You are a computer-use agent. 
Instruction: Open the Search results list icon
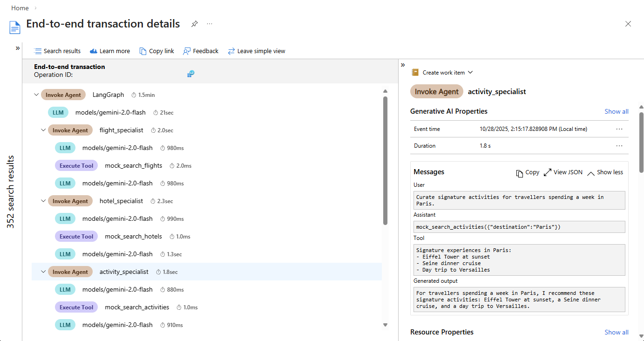[38, 51]
